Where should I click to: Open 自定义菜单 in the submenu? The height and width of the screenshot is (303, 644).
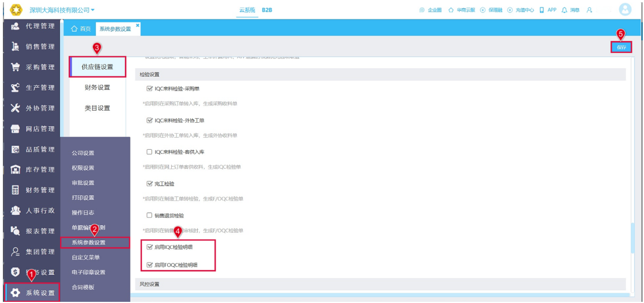click(x=85, y=257)
